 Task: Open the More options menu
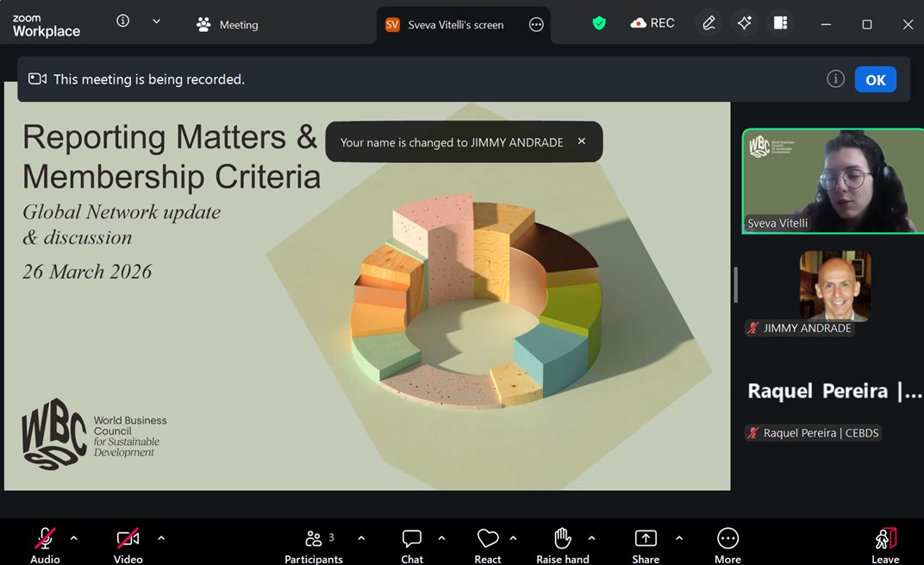pos(727,546)
